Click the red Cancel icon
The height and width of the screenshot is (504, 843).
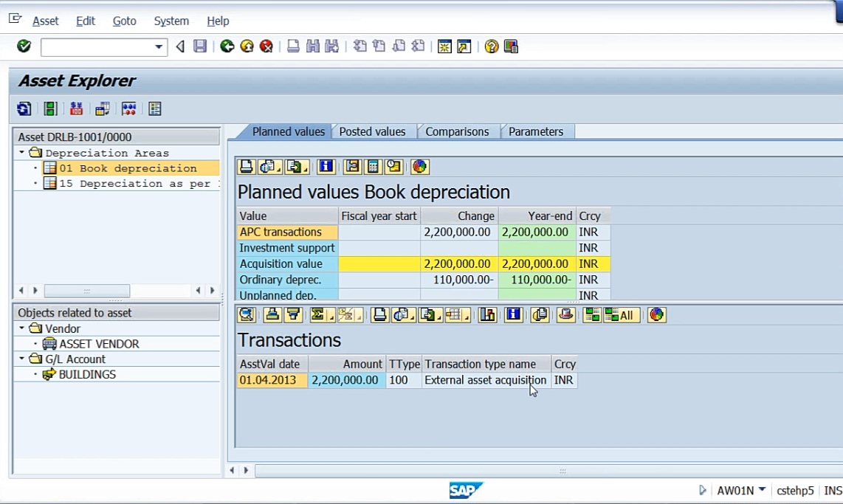click(266, 46)
